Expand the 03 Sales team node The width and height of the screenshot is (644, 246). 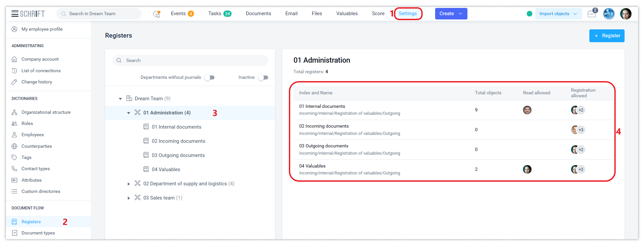tap(129, 198)
